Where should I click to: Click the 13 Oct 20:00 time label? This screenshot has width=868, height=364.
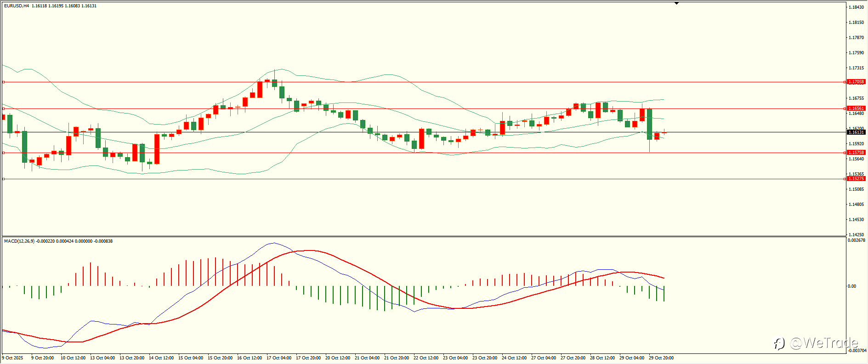pos(132,358)
